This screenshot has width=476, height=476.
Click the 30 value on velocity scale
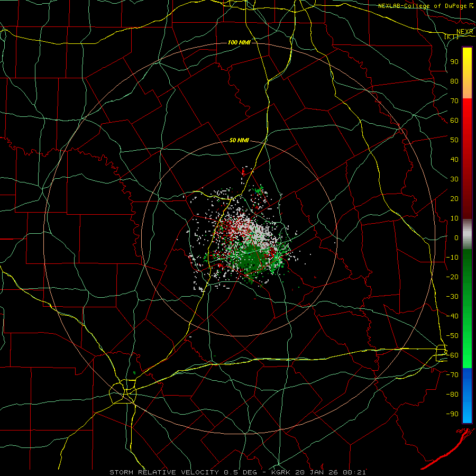[x=454, y=179]
